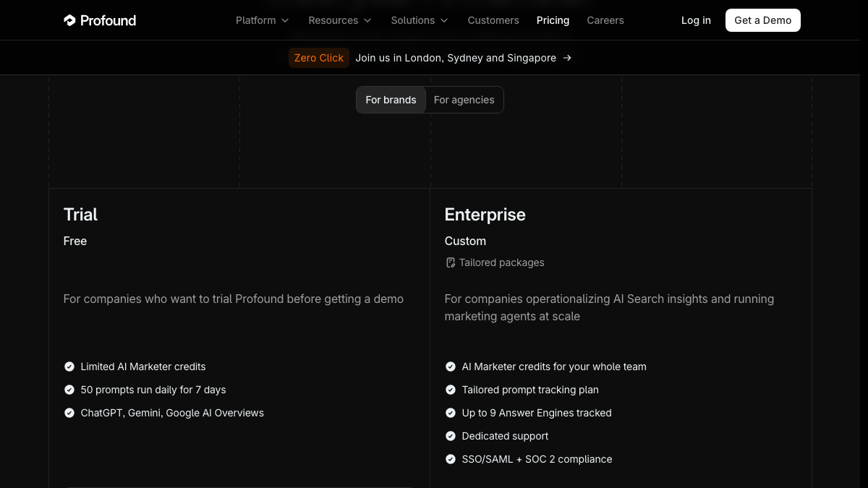This screenshot has width=868, height=488.
Task: Click the Enterprise plan heading
Action: pos(485,215)
